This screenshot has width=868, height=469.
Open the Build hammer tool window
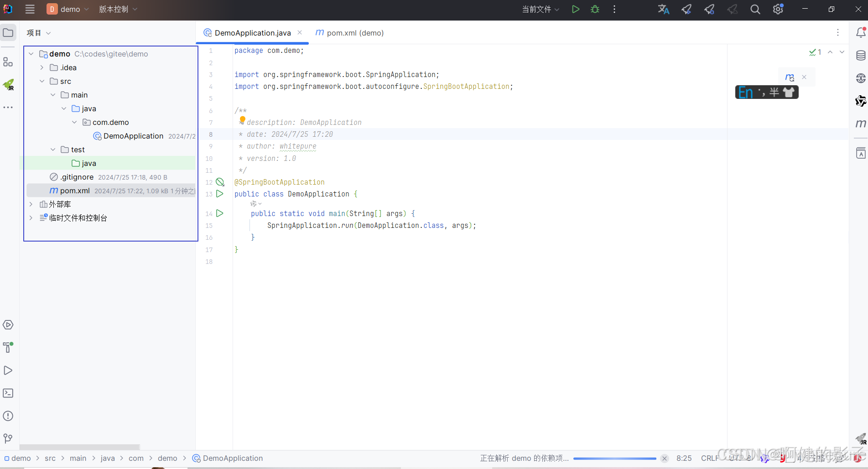click(x=8, y=348)
